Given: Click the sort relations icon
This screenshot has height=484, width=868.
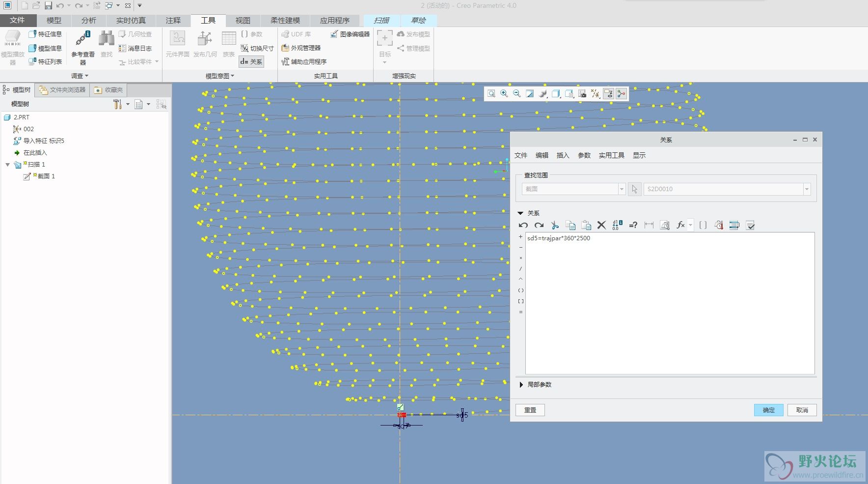Looking at the screenshot, I should (x=734, y=225).
